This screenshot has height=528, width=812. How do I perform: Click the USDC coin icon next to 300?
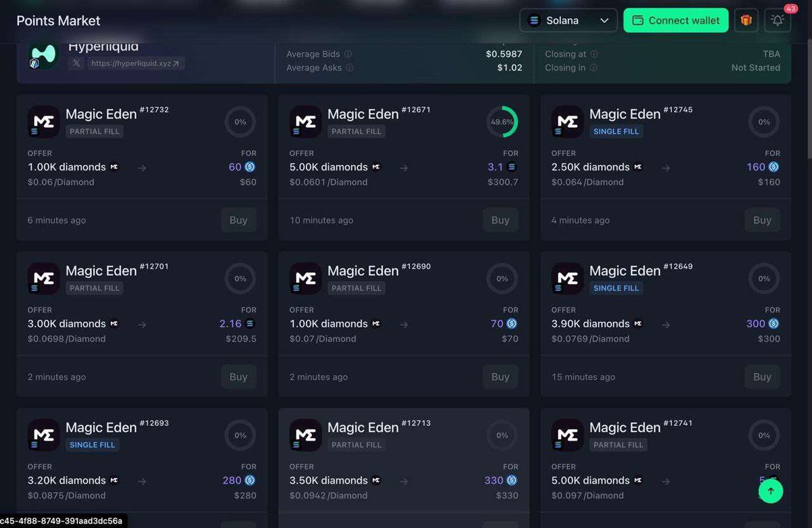[773, 324]
